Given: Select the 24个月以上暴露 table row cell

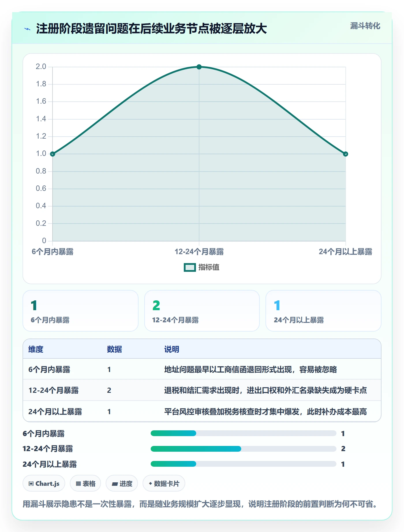Looking at the screenshot, I should [55, 412].
